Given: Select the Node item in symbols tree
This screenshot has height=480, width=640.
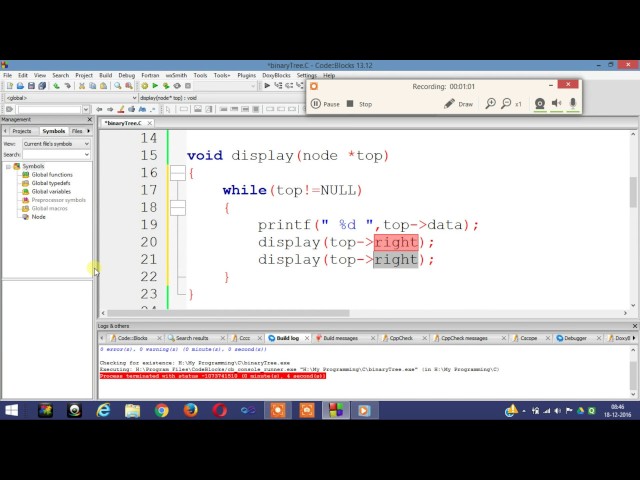Looking at the screenshot, I should pyautogui.click(x=38, y=217).
